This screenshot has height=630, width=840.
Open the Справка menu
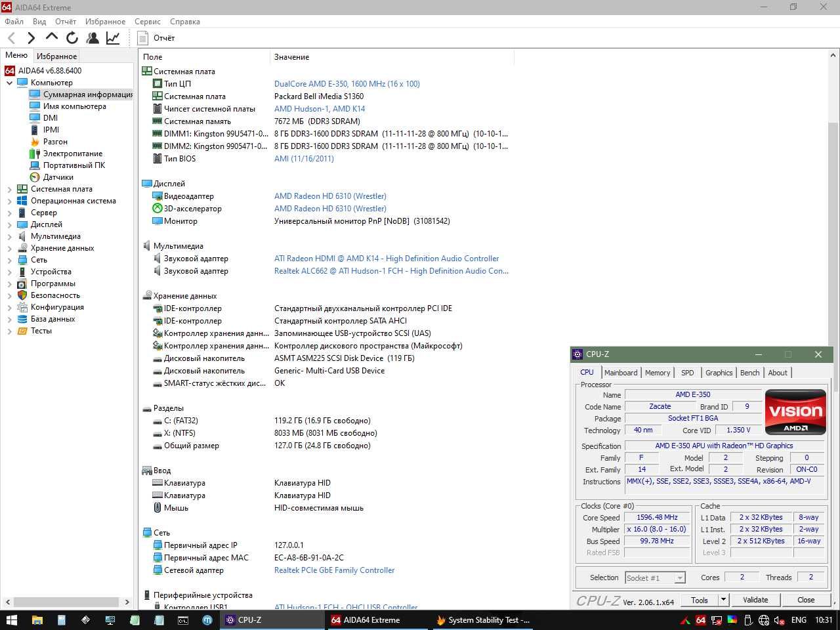[185, 22]
